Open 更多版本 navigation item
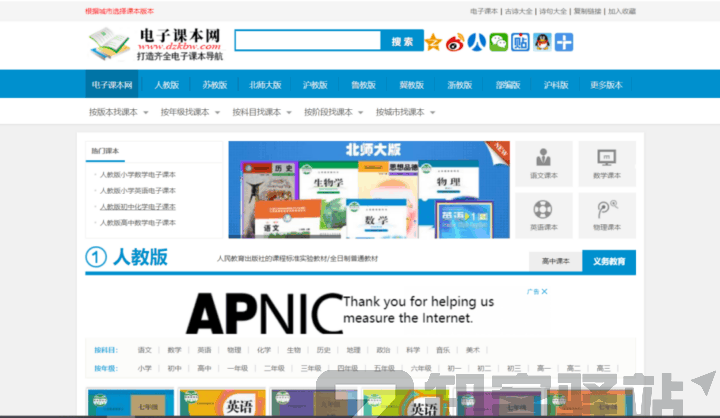This screenshot has width=720, height=418. point(606,85)
